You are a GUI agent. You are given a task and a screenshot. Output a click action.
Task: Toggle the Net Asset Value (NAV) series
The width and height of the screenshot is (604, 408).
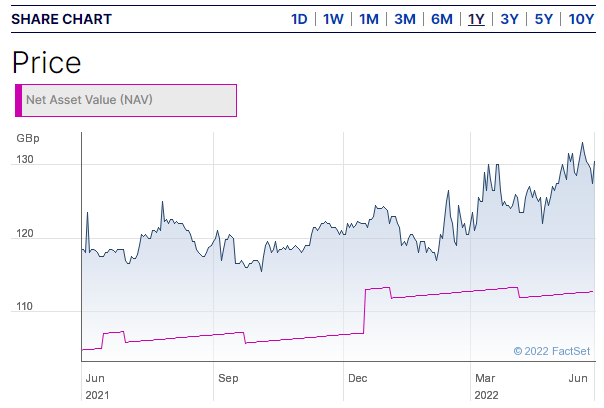click(126, 100)
